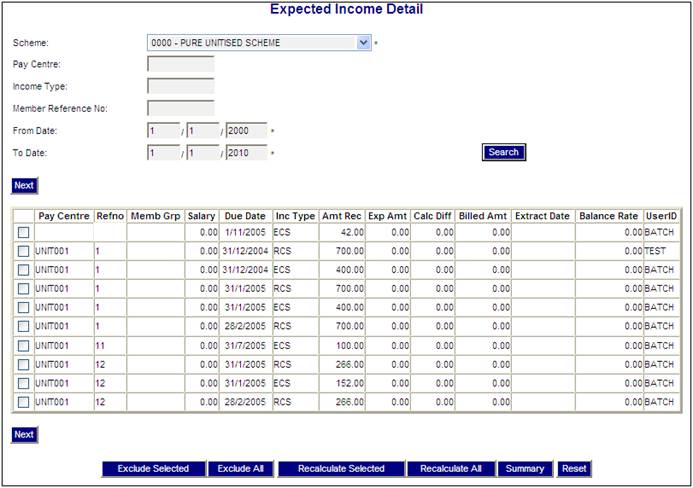Viewport: 693px width, 488px height.
Task: Open the Summary view button
Action: 525,469
